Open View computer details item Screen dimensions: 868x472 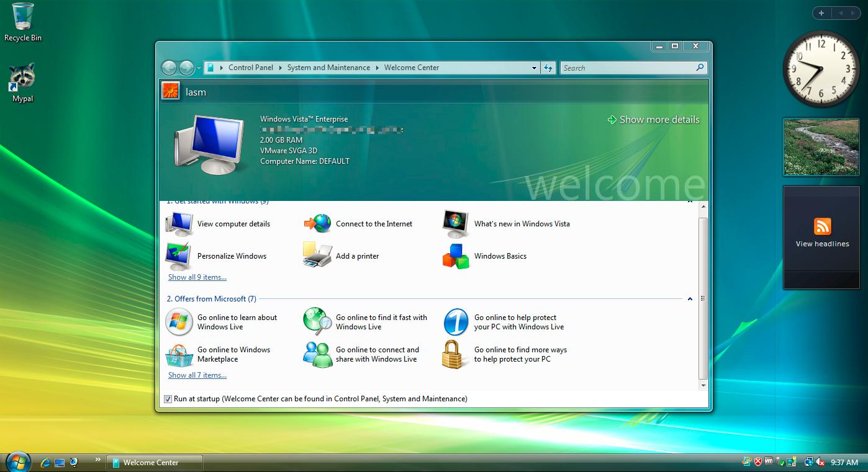click(x=218, y=224)
